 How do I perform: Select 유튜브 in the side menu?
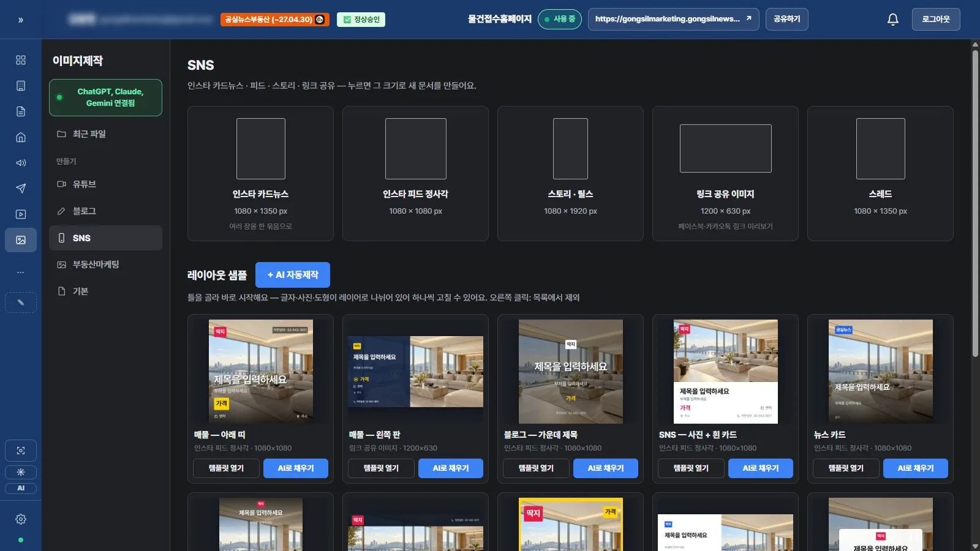click(x=105, y=184)
